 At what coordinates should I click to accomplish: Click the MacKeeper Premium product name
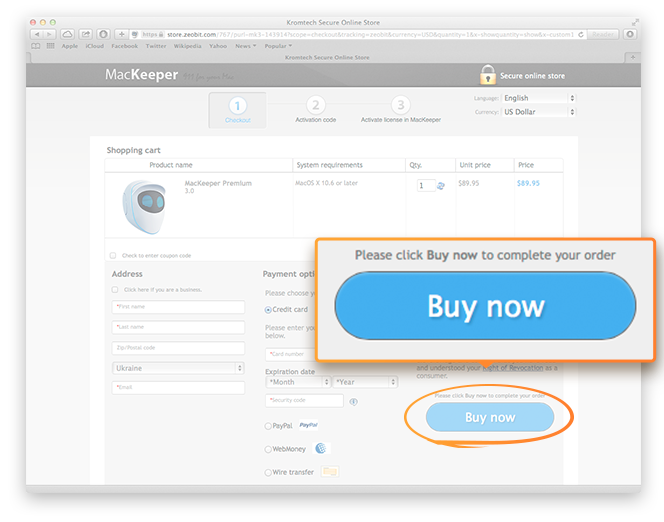pyautogui.click(x=218, y=183)
